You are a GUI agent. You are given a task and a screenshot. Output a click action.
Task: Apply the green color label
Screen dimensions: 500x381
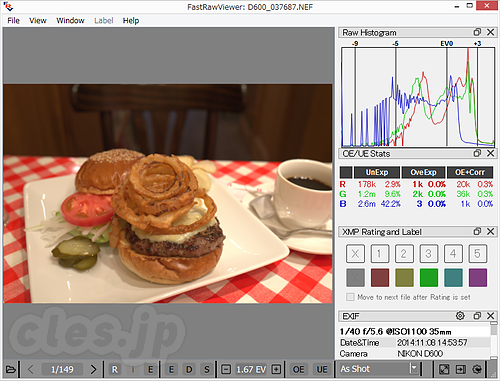[429, 278]
